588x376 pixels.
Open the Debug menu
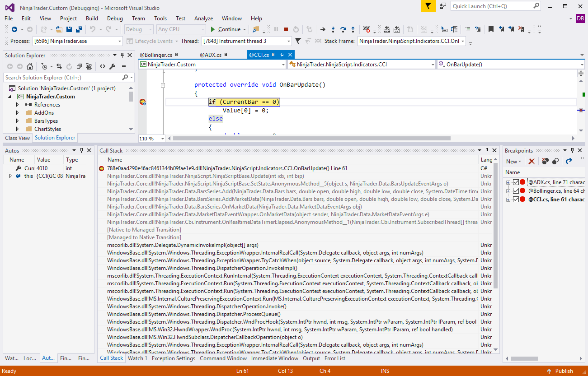point(115,19)
